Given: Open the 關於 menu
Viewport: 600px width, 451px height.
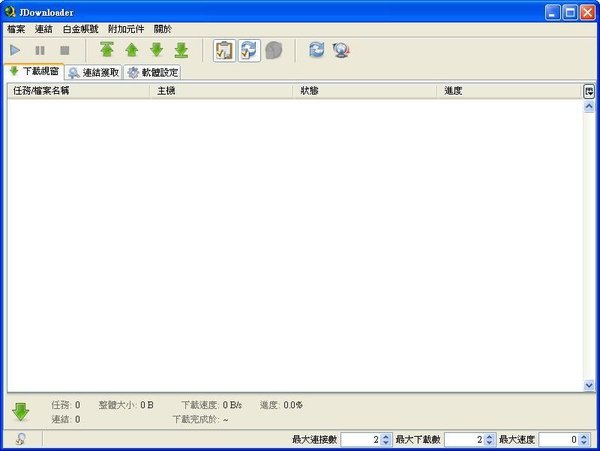Looking at the screenshot, I should [163, 29].
